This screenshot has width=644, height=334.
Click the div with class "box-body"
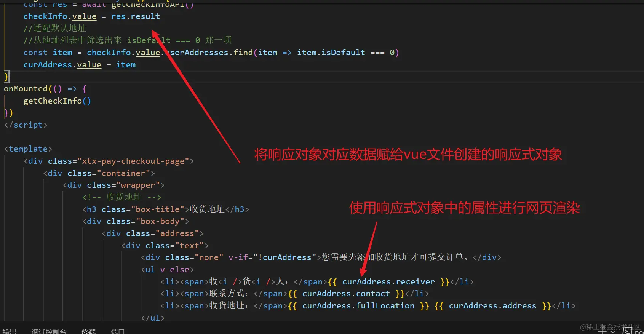click(136, 221)
